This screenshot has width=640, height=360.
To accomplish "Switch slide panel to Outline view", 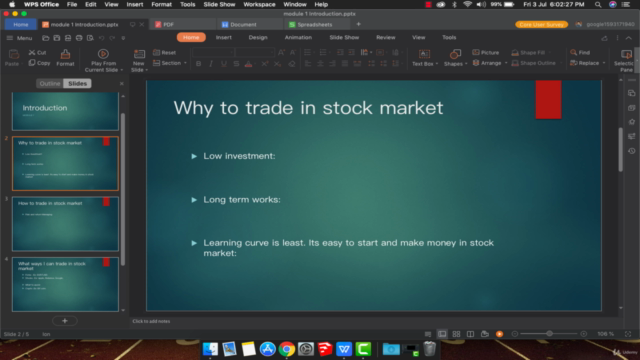I will 50,83.
